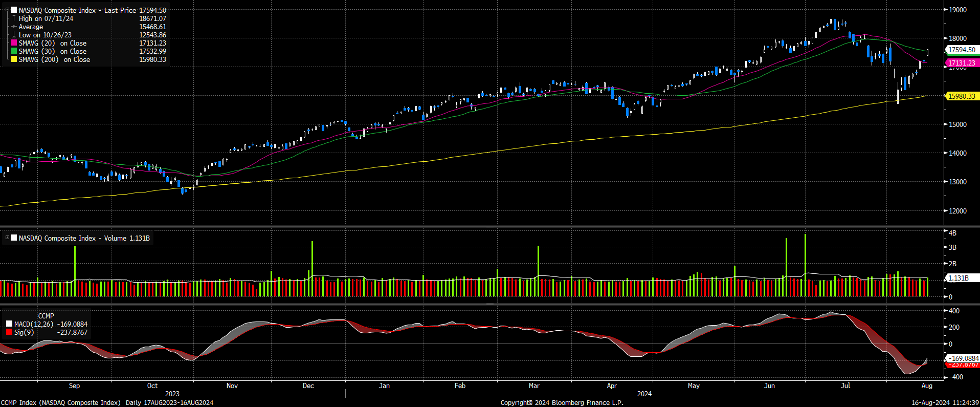Click the 4B volume axis label
This screenshot has height=407, width=980.
(952, 233)
